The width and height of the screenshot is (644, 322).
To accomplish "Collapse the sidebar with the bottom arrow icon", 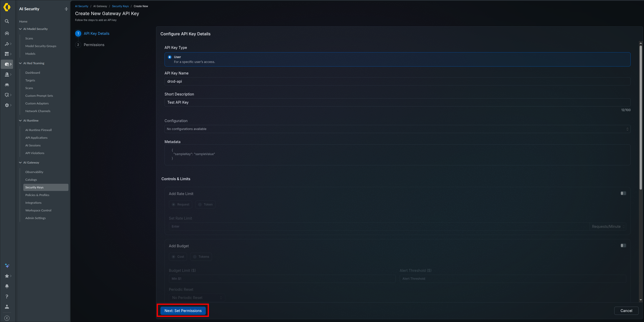I will tap(7, 318).
